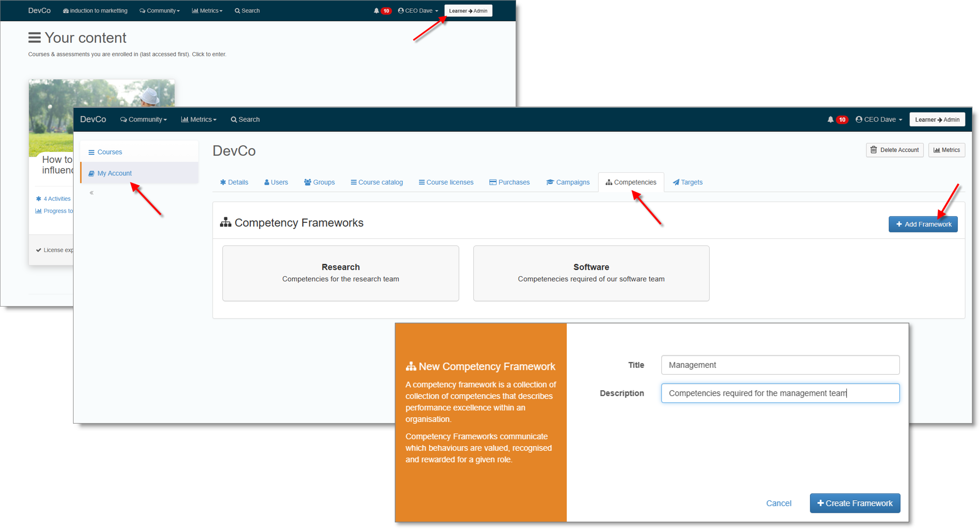The width and height of the screenshot is (980, 529).
Task: Switch to the Targets tab
Action: pos(687,182)
